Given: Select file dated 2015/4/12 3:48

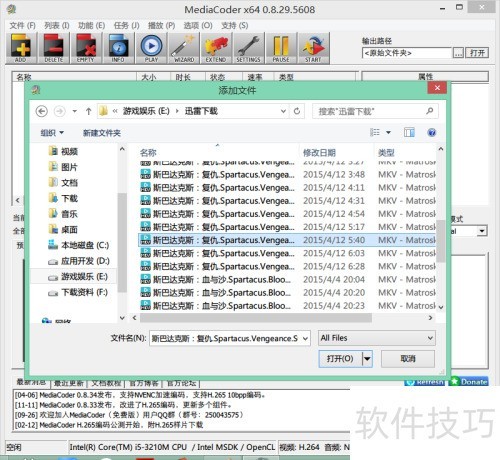Looking at the screenshot, I should click(287, 174).
